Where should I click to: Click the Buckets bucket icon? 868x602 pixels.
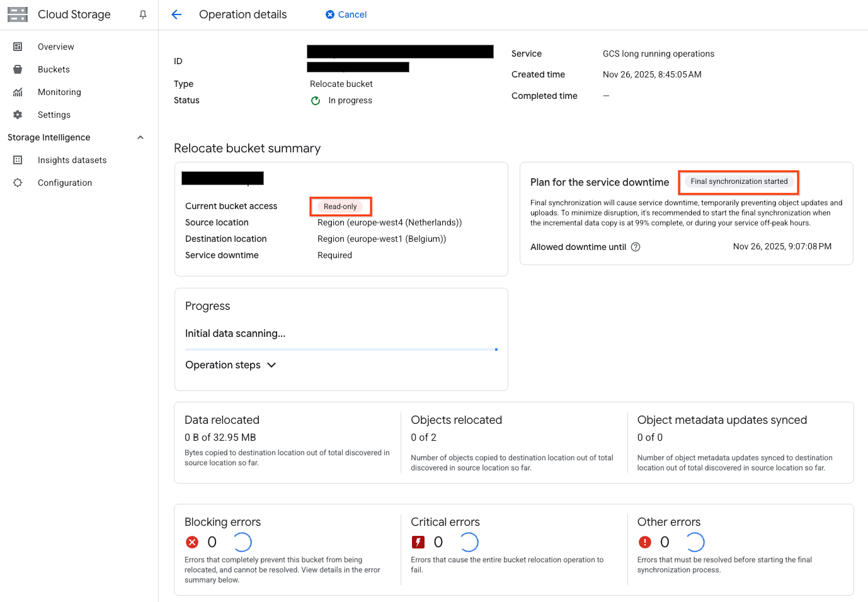point(18,69)
